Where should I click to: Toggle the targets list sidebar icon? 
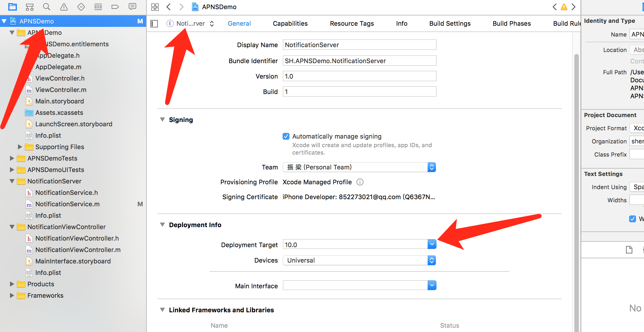click(154, 23)
